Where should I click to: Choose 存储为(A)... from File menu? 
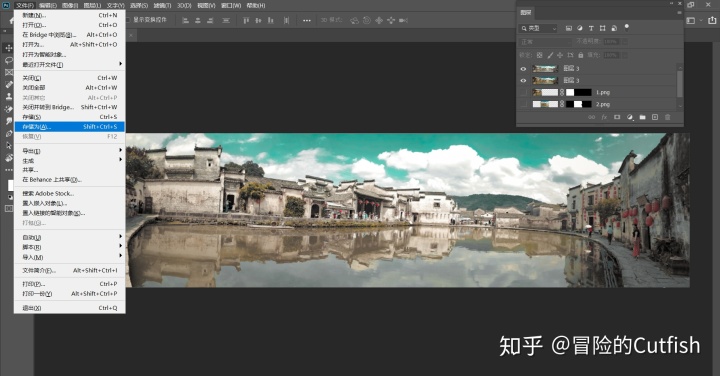tap(69, 127)
